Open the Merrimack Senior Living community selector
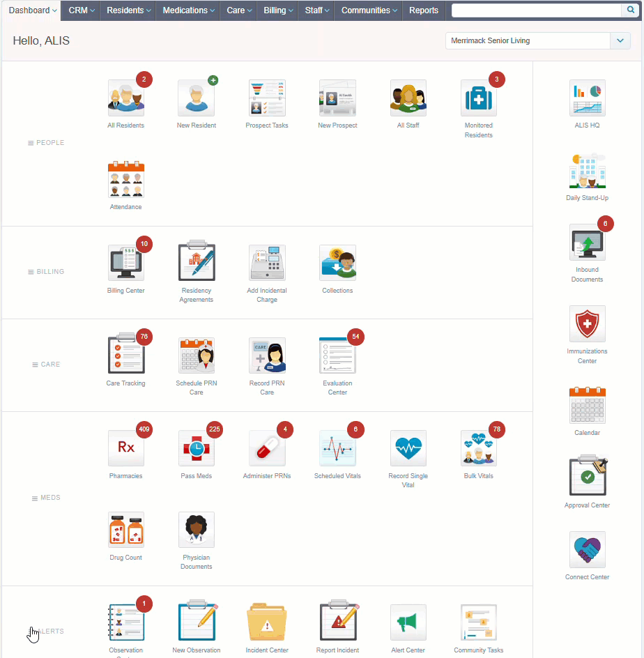This screenshot has width=644, height=658. tap(537, 40)
